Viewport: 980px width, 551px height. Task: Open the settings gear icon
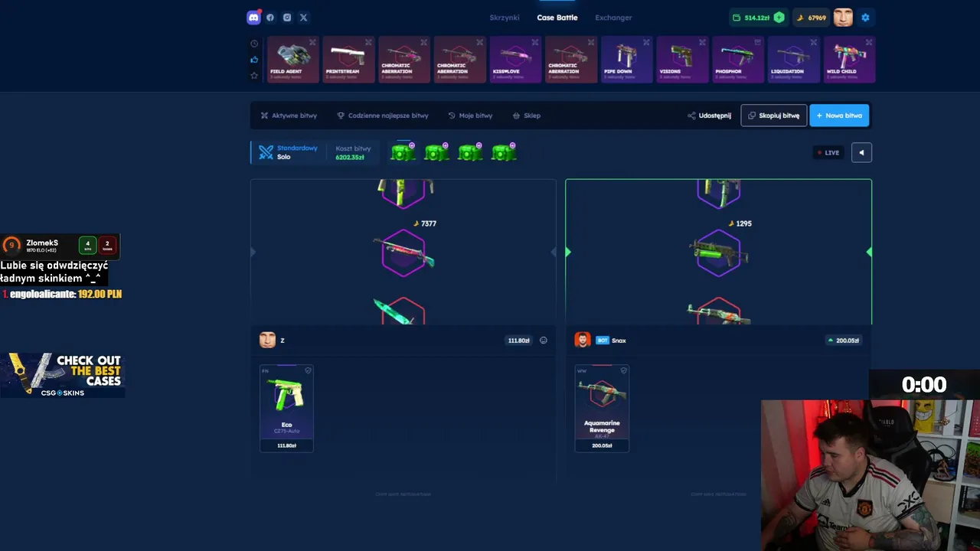coord(866,18)
